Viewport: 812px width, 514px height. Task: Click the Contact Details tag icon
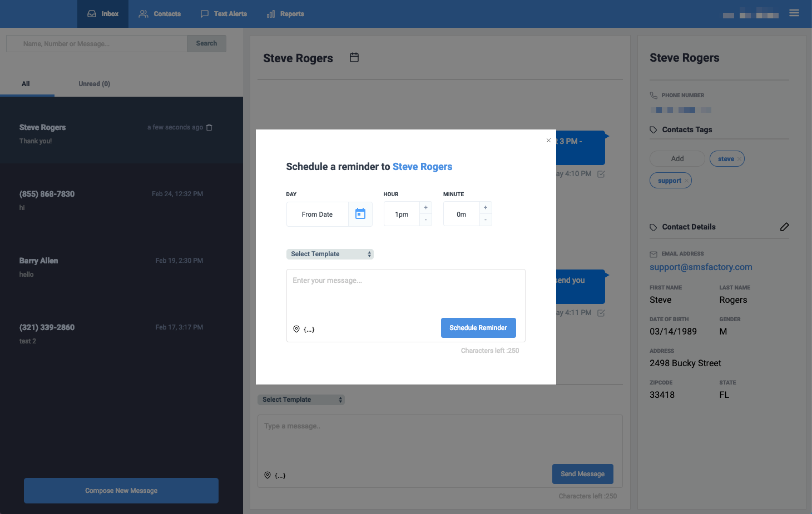pyautogui.click(x=653, y=227)
